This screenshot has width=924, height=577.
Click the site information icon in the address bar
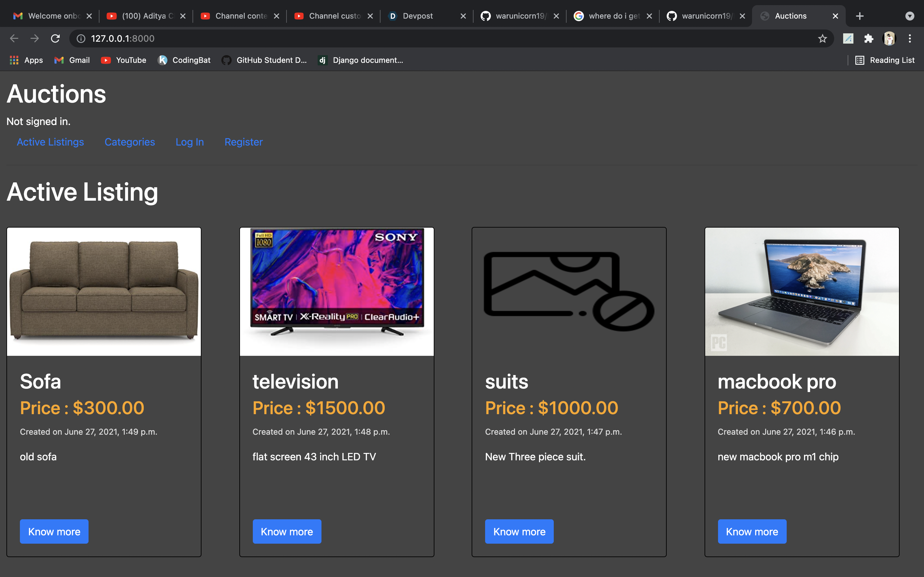[x=81, y=38]
